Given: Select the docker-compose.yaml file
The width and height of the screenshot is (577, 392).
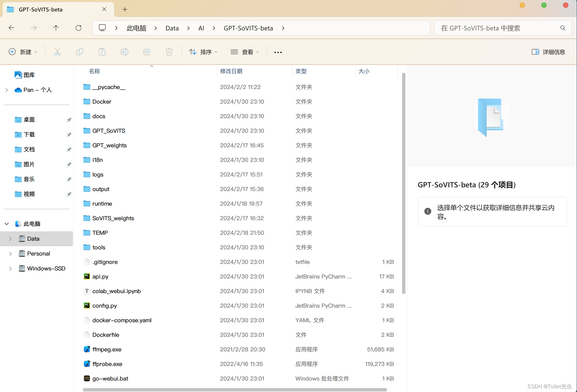Looking at the screenshot, I should point(122,320).
